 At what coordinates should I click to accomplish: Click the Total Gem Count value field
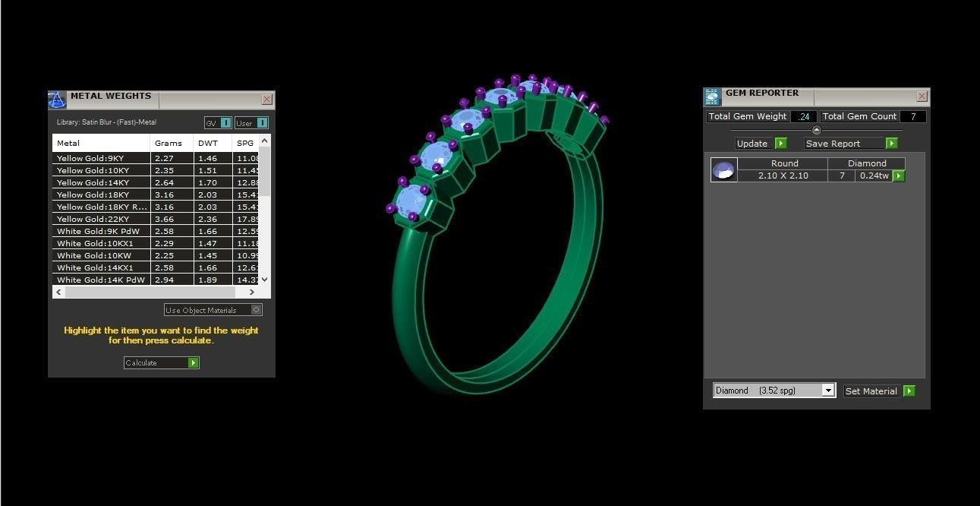tap(913, 116)
